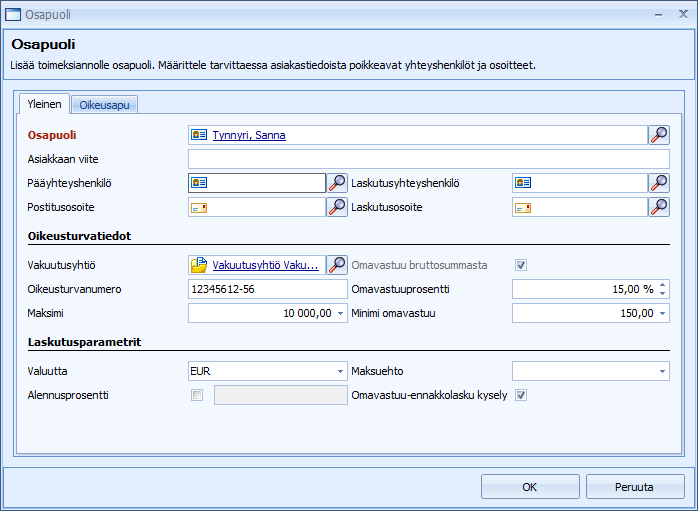Click the envelope icon in the Postitusosoite field
This screenshot has height=511, width=698.
pos(199,207)
